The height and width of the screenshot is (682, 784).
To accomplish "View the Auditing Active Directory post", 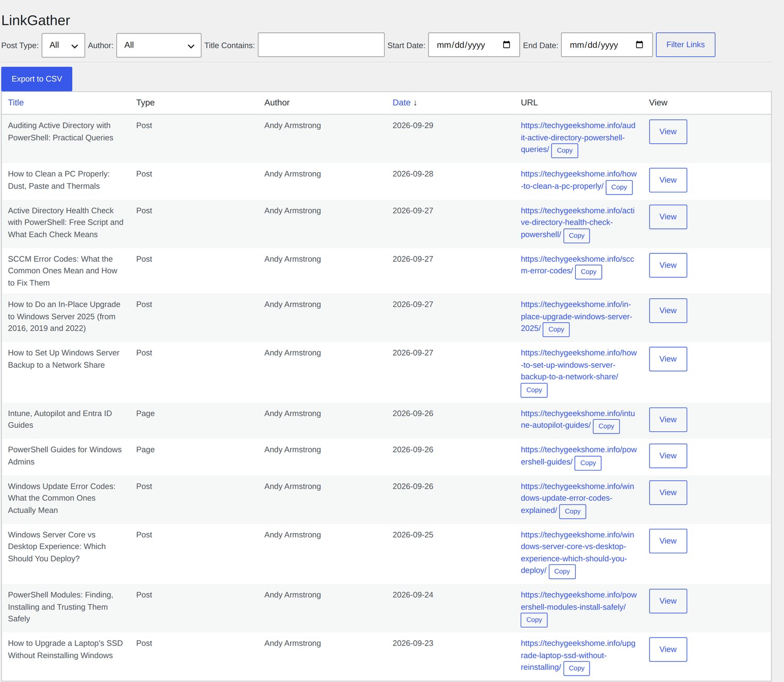I will pos(668,131).
